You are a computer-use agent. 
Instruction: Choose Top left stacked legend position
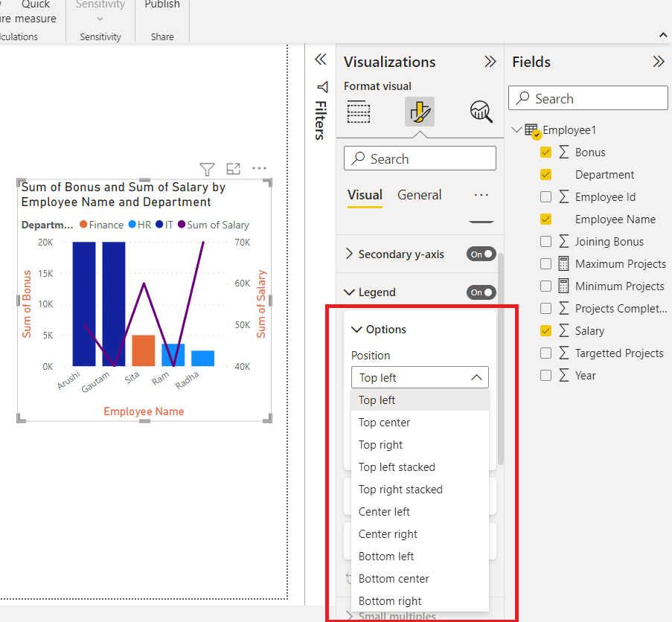[420, 467]
